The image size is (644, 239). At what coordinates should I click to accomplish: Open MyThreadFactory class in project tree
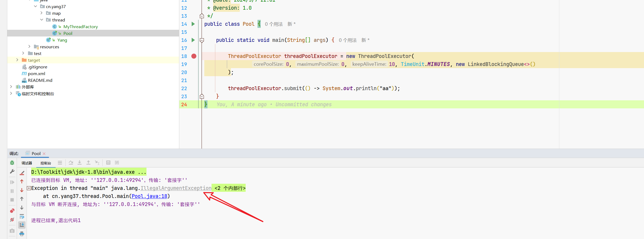pos(80,27)
